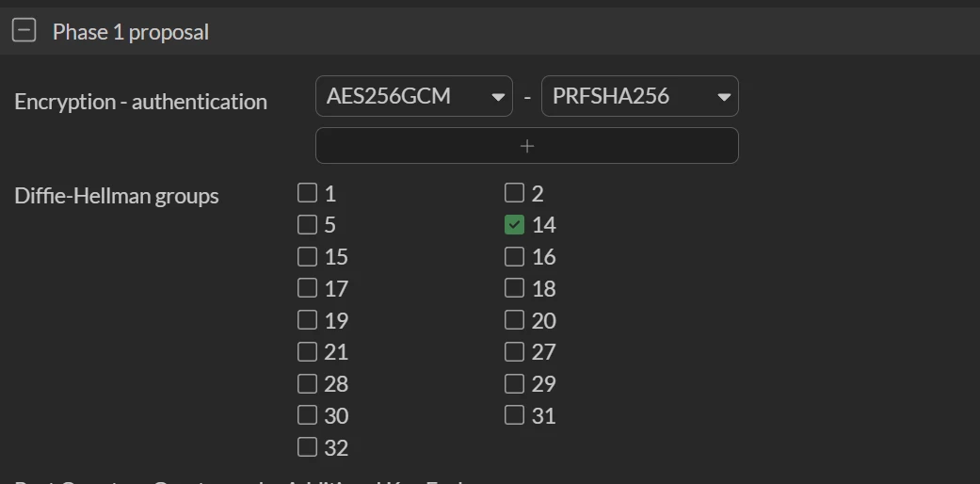Tick Diffie-Hellman group 20
Image resolution: width=980 pixels, height=484 pixels.
(x=514, y=320)
